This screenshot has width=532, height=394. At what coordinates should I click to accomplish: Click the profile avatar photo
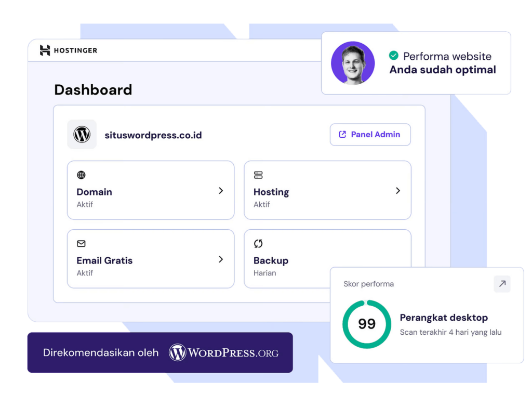pyautogui.click(x=353, y=62)
